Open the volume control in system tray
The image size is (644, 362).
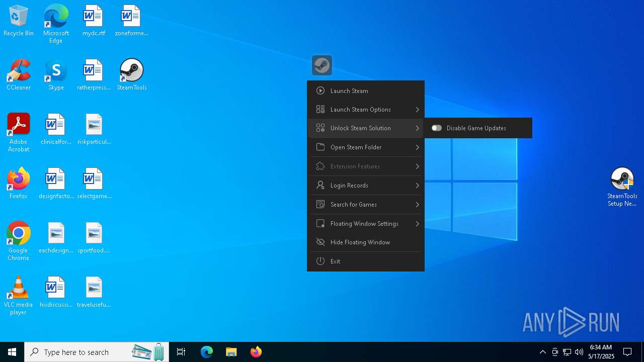pos(579,352)
